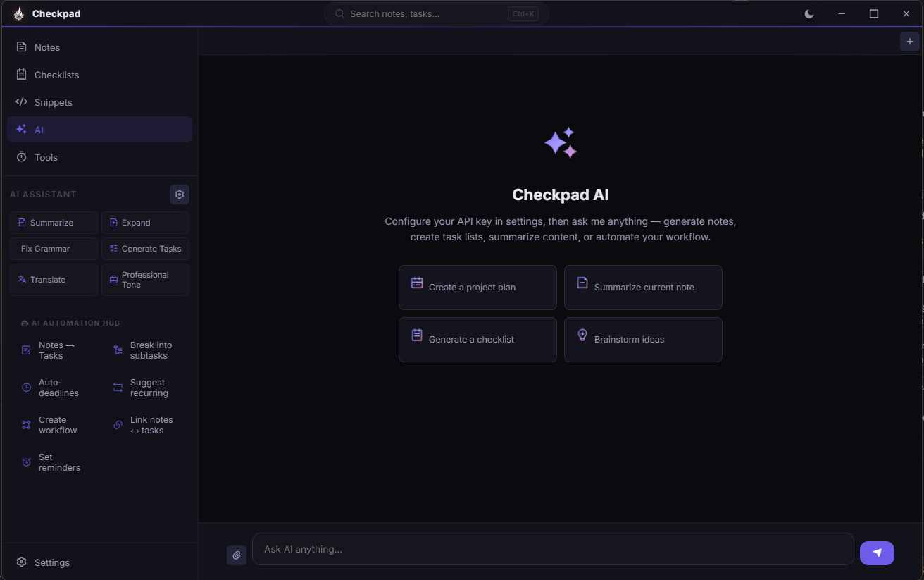Switch to the Checklists section
924x580 pixels.
click(x=55, y=75)
